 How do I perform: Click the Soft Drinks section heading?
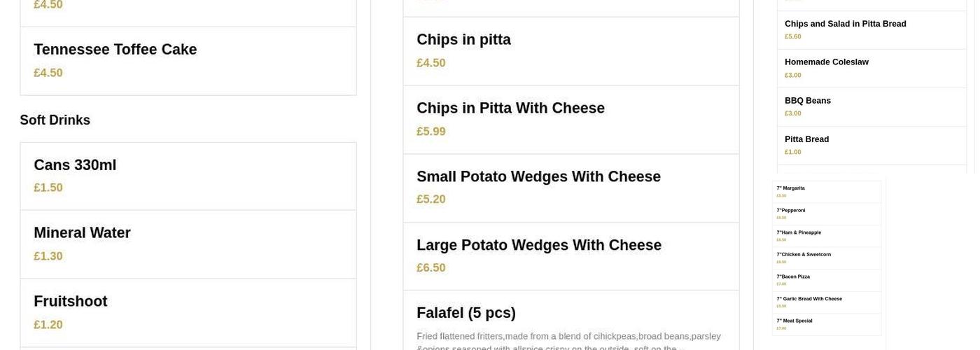pyautogui.click(x=55, y=120)
